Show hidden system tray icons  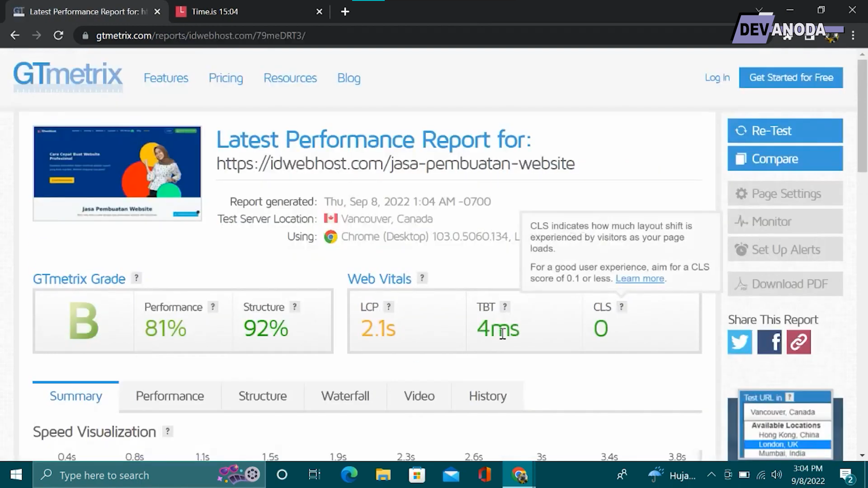point(711,475)
